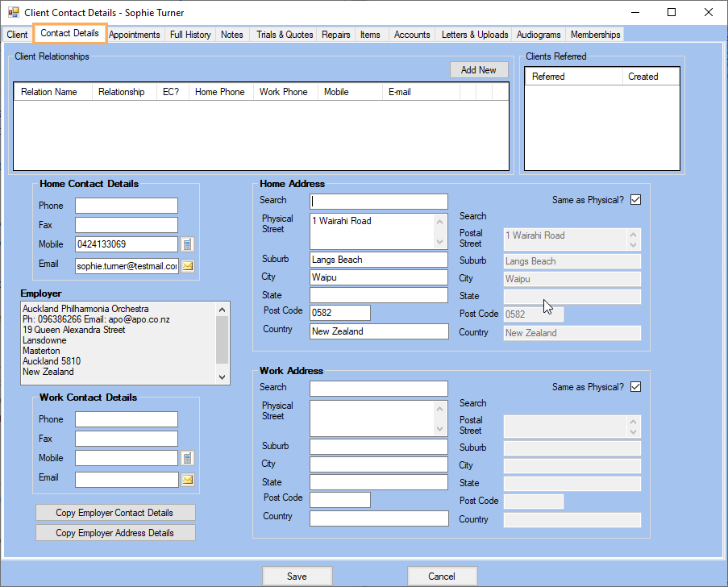
Task: Click the envelope icon beside Work Email field
Action: tap(188, 479)
